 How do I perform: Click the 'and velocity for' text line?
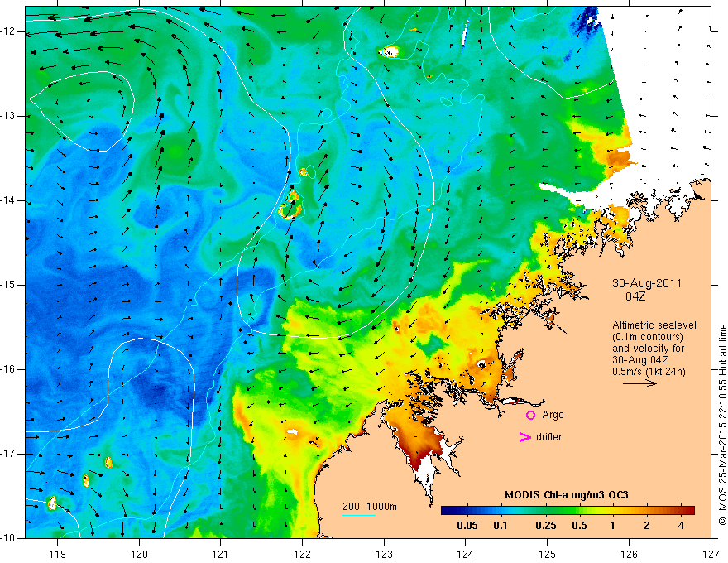point(648,349)
